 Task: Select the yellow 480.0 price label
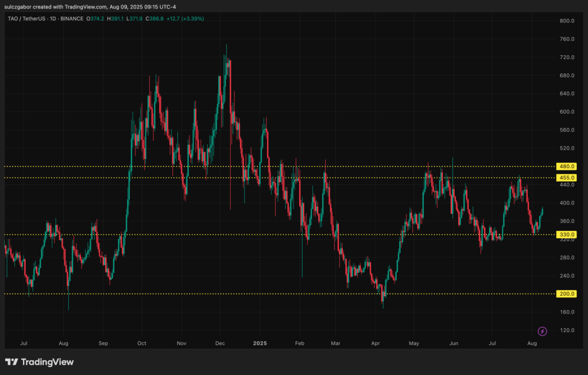566,166
